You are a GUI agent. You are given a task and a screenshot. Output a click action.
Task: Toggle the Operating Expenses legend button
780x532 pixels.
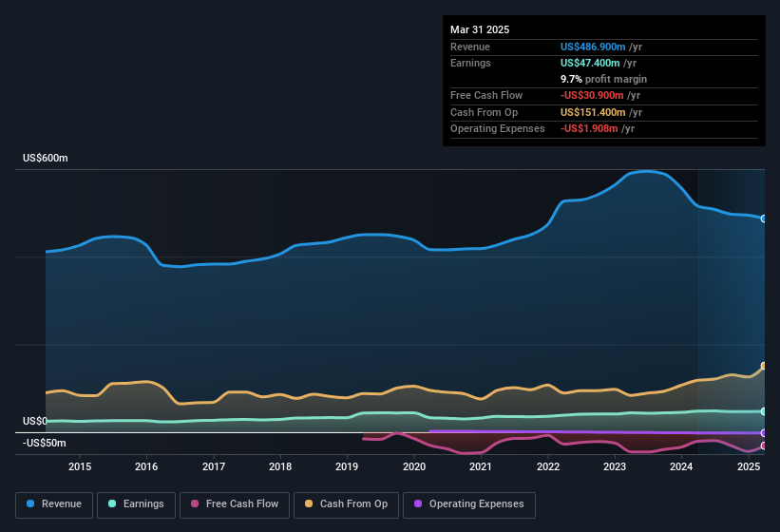click(469, 504)
